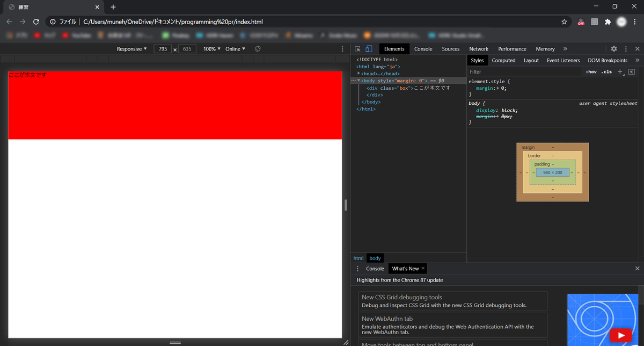The height and width of the screenshot is (346, 644).
Task: Click the viewport height field 635
Action: (187, 49)
